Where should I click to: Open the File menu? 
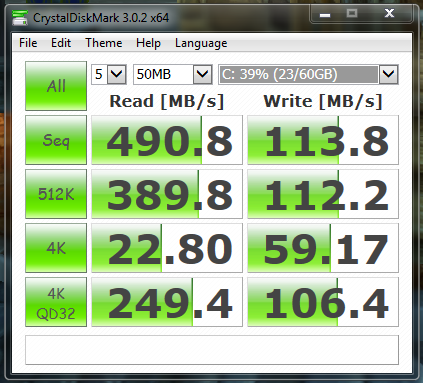(28, 43)
